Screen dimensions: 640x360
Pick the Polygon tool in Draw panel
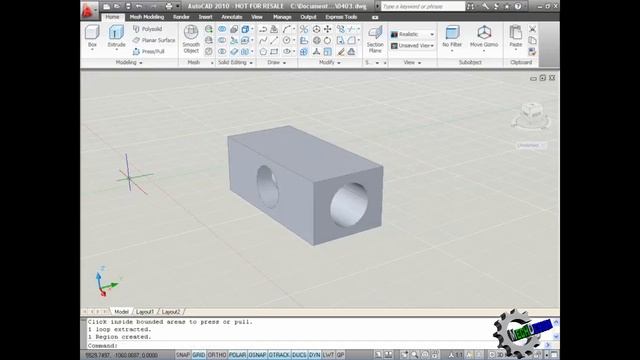[263, 52]
